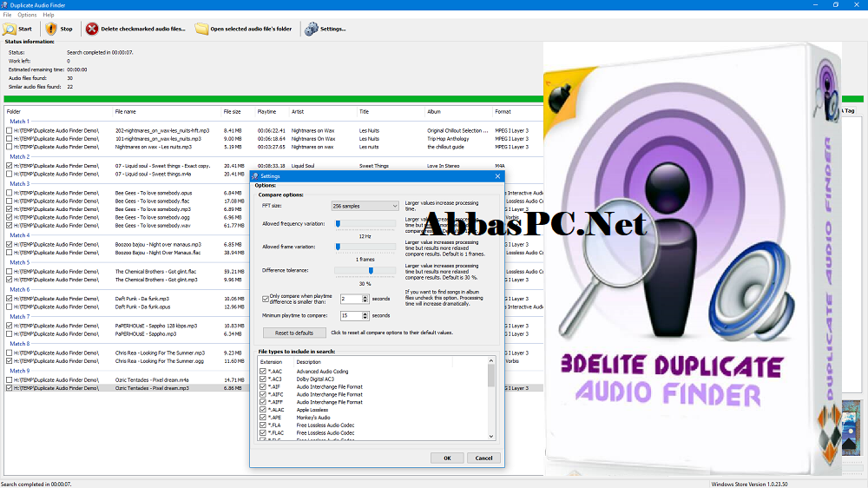Sort results by File name column header
This screenshot has height=488, width=868.
tap(126, 111)
